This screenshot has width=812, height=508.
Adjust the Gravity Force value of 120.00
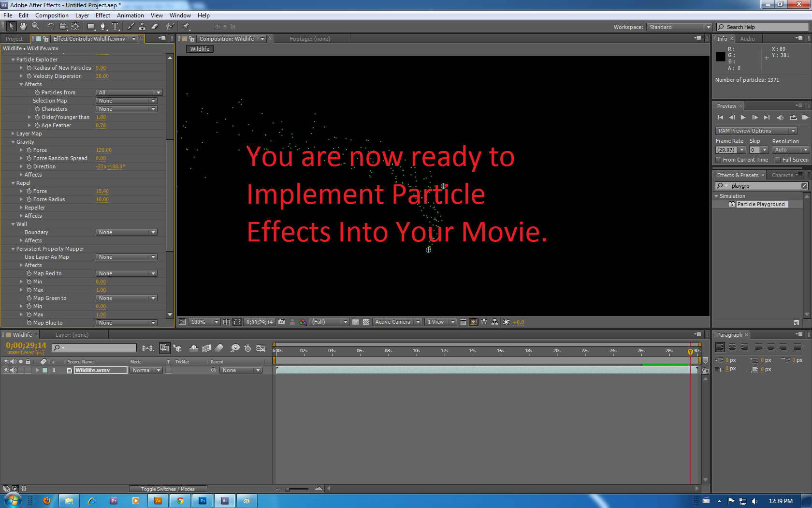click(x=103, y=150)
